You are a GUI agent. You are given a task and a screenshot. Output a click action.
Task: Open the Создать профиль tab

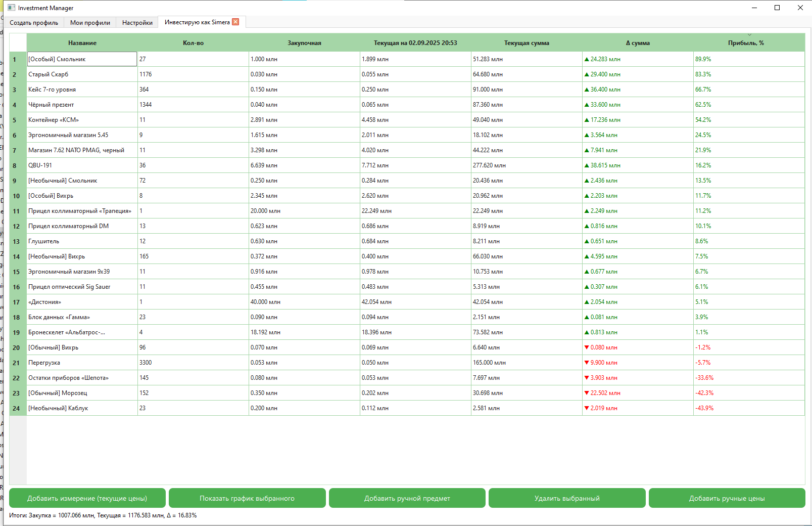tap(34, 22)
